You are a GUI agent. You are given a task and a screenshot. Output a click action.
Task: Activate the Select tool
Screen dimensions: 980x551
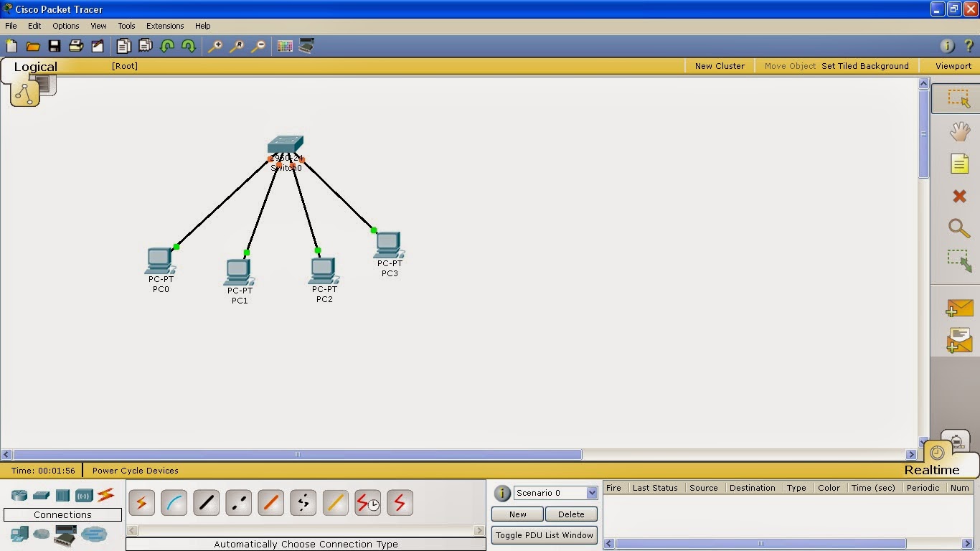coord(958,98)
